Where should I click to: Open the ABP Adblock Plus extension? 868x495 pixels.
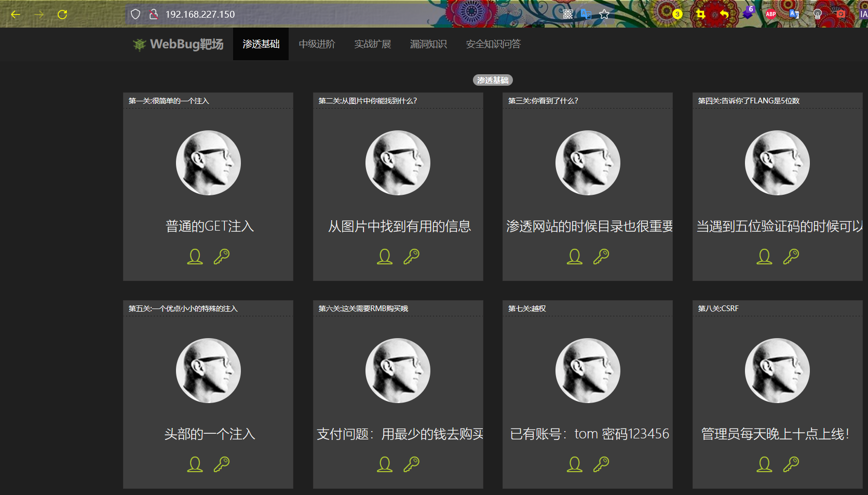click(771, 15)
